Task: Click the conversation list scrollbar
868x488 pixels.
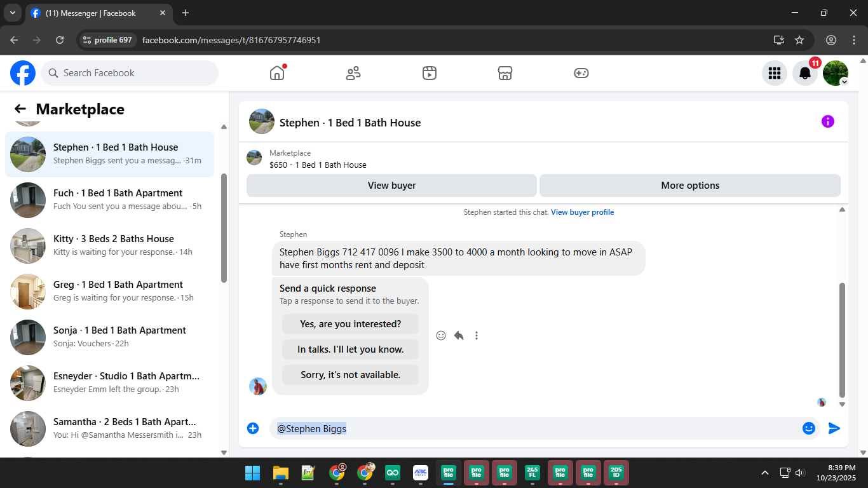Action: point(224,228)
